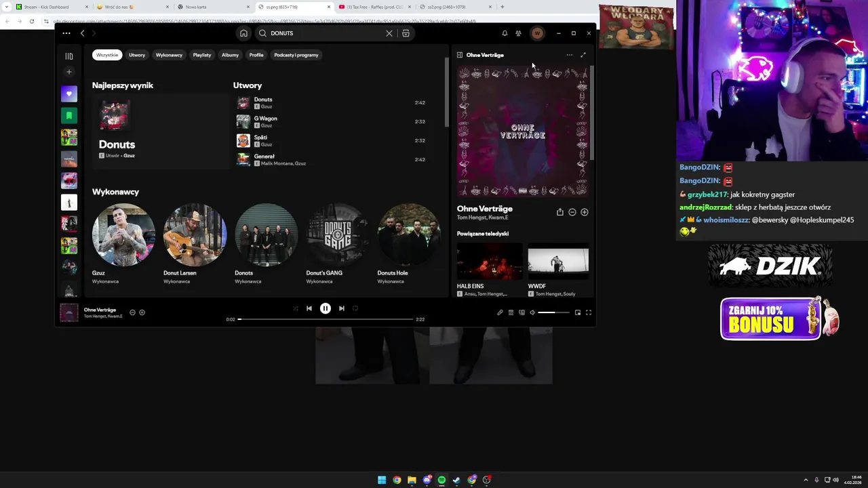Collapse Your Library sidebar icon
The image size is (868, 488).
68,56
